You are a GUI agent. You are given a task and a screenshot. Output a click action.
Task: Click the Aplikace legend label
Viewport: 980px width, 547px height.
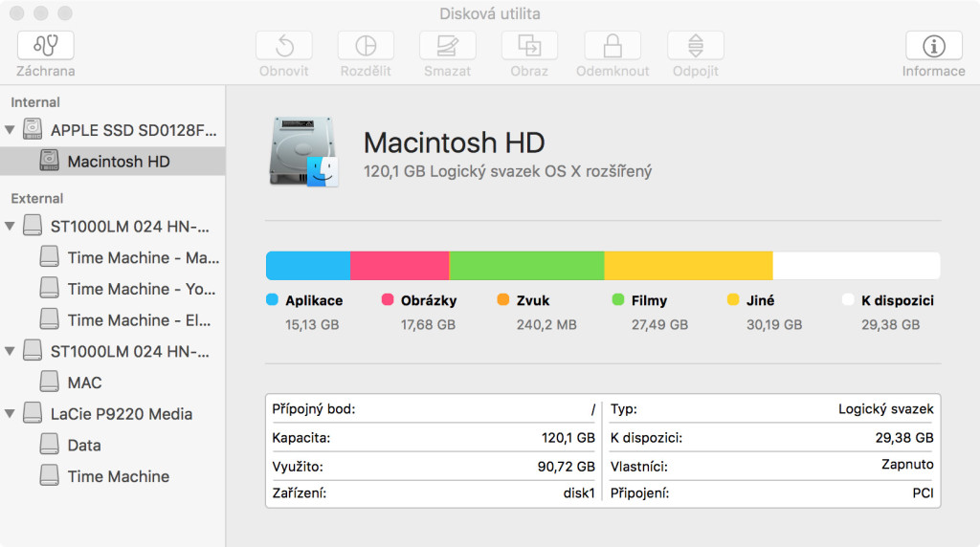(x=314, y=300)
